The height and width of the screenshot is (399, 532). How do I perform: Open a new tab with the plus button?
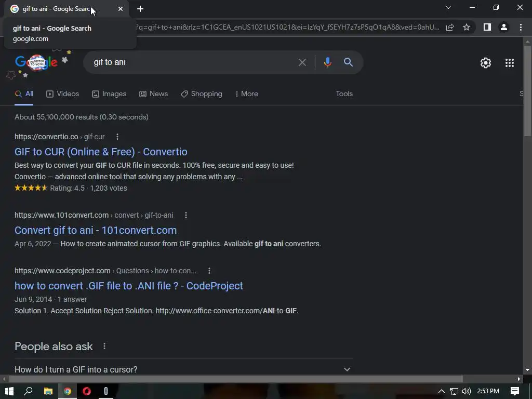[140, 9]
